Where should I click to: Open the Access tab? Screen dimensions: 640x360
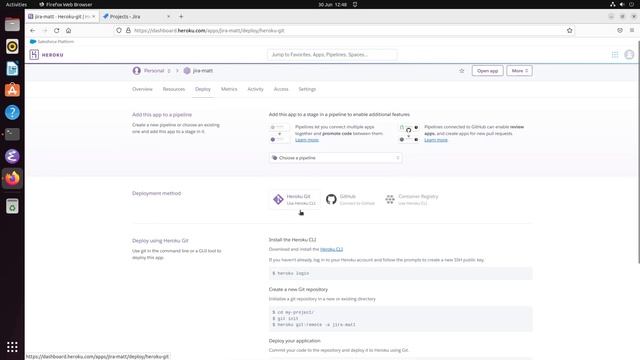[x=281, y=89]
